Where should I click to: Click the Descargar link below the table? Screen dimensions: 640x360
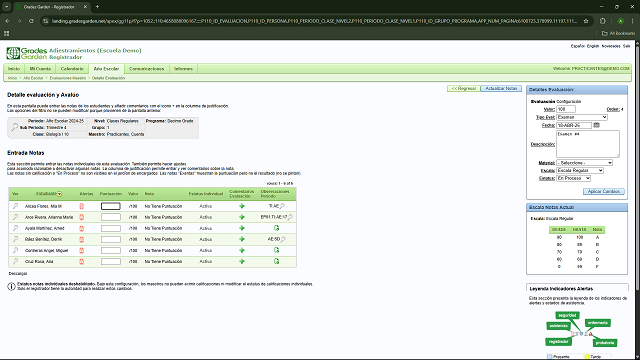18,273
